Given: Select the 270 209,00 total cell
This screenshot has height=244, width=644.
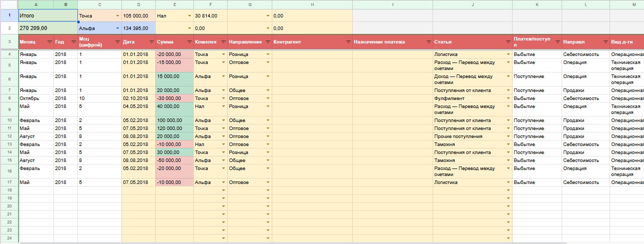Looking at the screenshot, I should [x=48, y=28].
